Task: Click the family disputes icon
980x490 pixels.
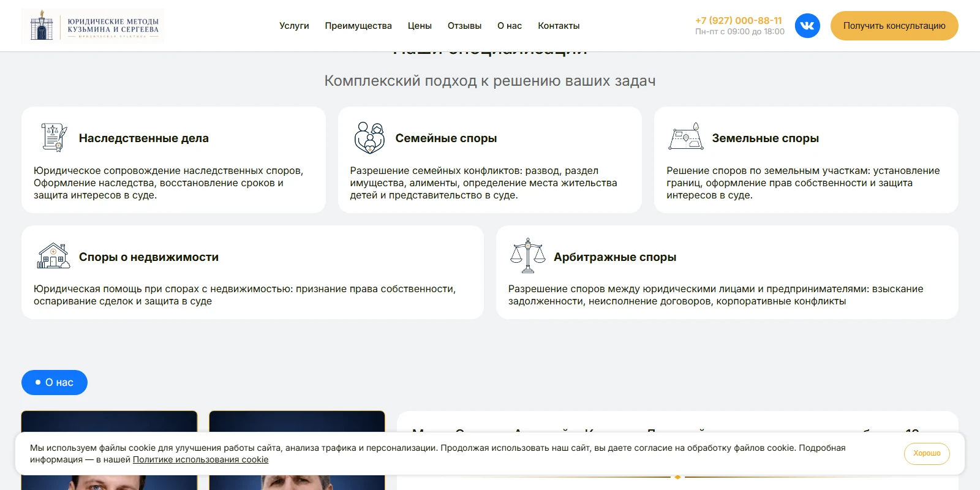Action: point(369,137)
